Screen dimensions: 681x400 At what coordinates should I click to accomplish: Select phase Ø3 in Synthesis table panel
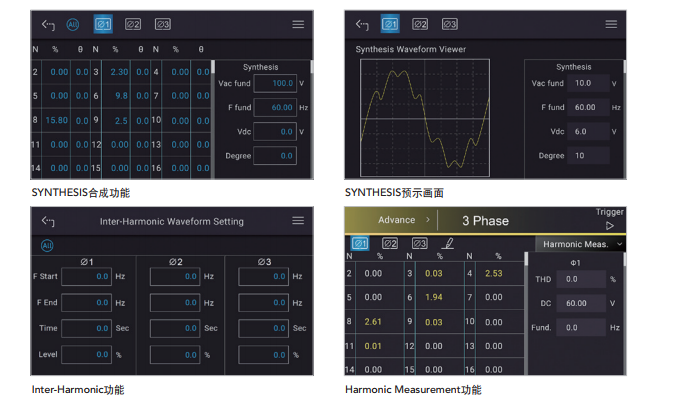click(x=162, y=24)
